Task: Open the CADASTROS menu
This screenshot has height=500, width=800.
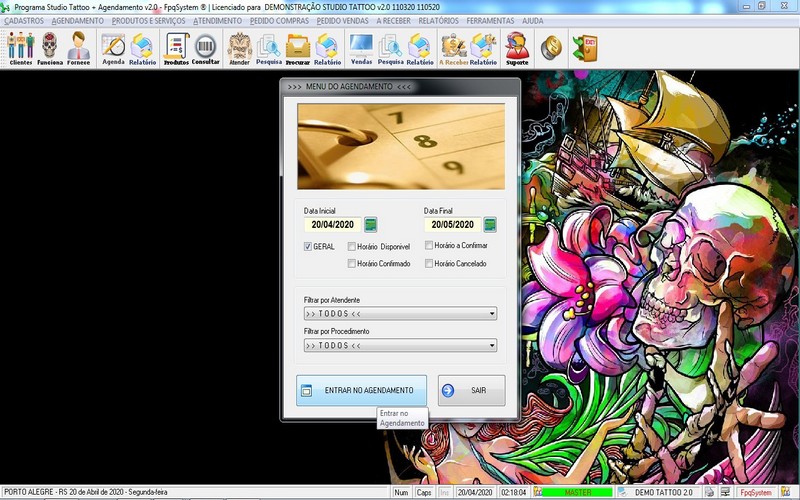Action: 24,21
